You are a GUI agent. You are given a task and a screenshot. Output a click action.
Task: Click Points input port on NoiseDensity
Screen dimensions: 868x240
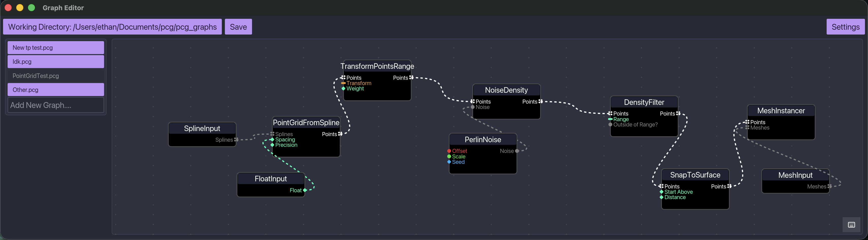[x=473, y=102]
